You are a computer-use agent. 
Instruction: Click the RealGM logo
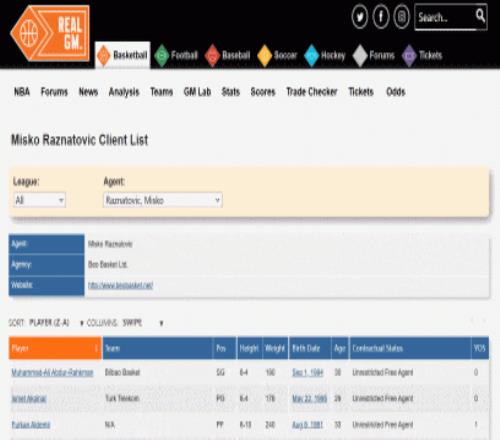click(x=50, y=33)
